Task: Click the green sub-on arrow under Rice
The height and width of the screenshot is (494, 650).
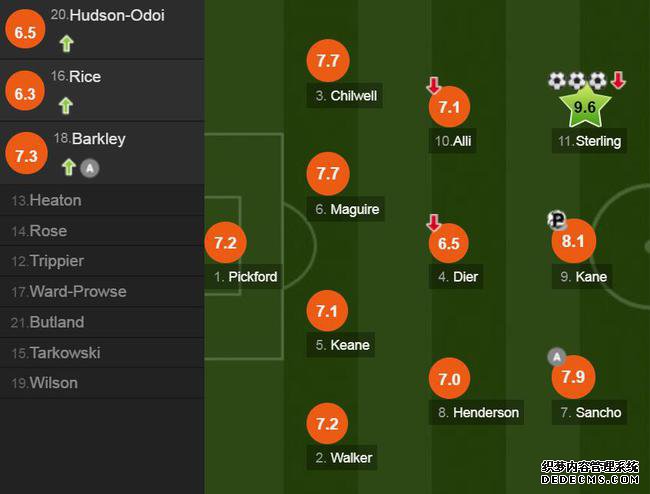Action: click(x=66, y=105)
